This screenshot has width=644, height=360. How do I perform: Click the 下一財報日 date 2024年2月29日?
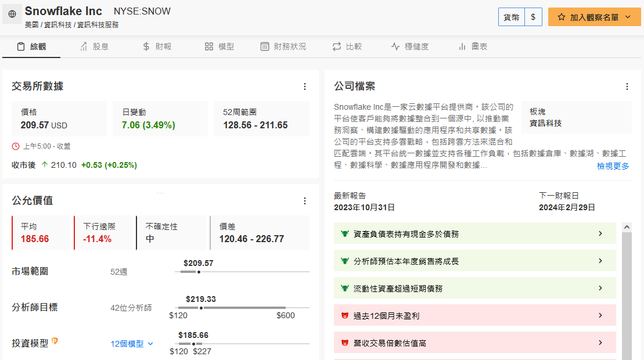pyautogui.click(x=567, y=207)
